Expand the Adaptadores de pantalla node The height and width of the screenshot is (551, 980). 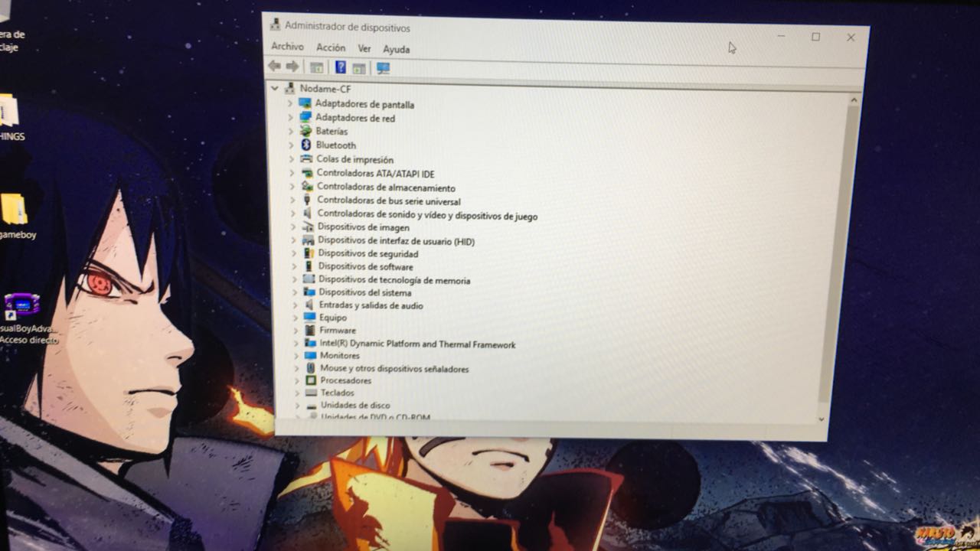coord(290,103)
